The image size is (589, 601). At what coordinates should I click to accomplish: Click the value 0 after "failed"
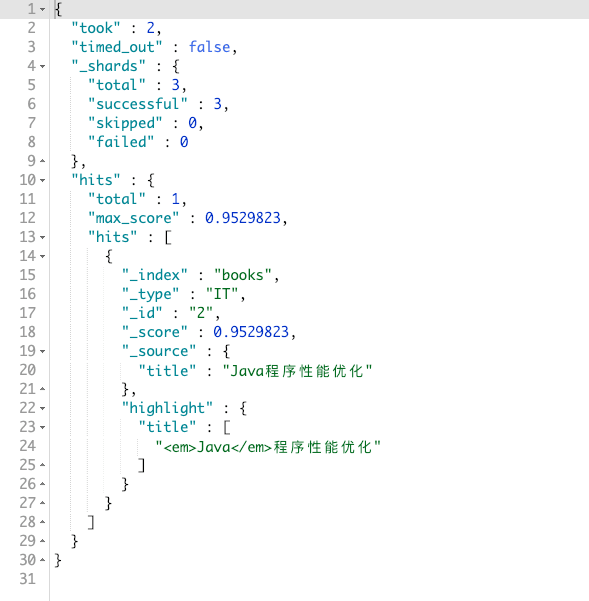pos(184,142)
